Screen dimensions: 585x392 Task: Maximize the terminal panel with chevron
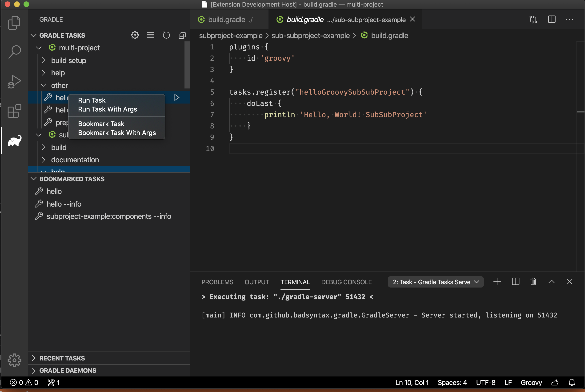(x=551, y=281)
